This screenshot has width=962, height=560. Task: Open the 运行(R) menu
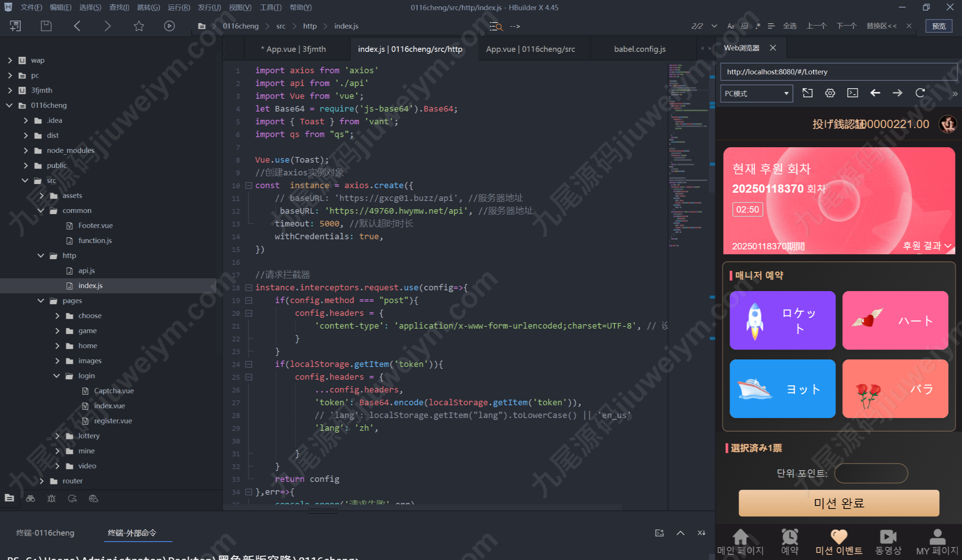(178, 7)
